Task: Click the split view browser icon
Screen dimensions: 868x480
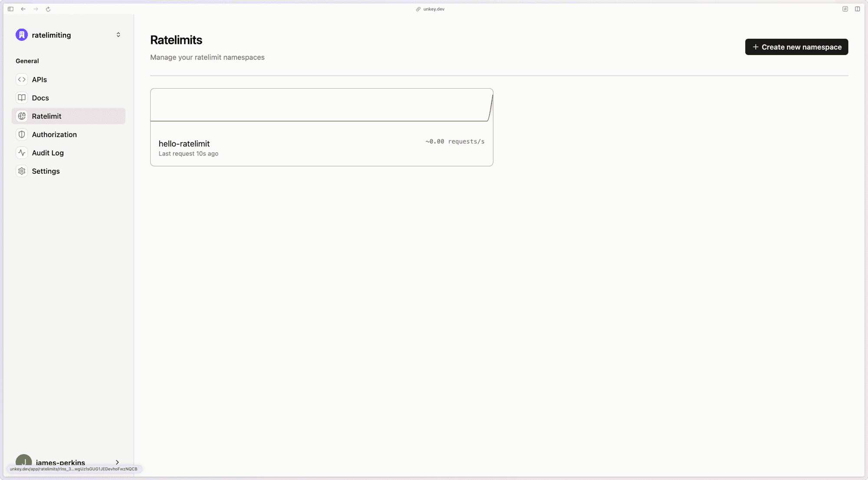Action: pyautogui.click(x=858, y=9)
